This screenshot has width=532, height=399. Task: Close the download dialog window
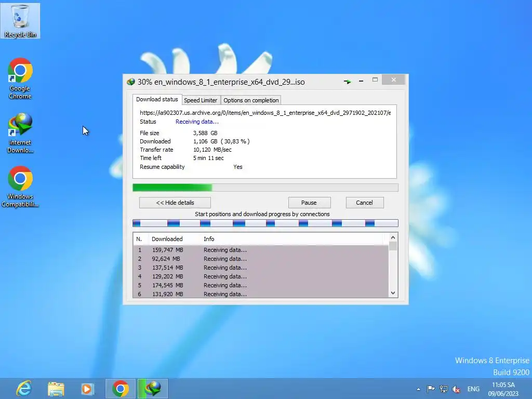click(393, 79)
